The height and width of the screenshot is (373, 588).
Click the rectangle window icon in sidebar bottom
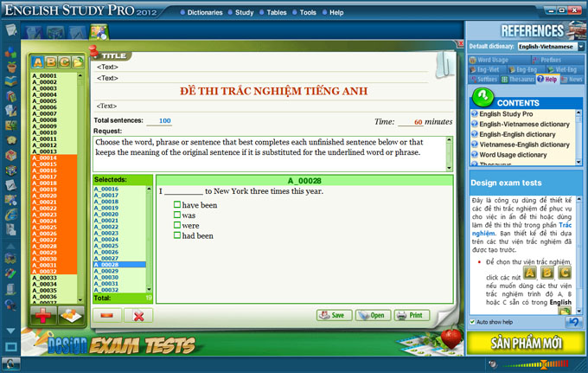pos(11,347)
